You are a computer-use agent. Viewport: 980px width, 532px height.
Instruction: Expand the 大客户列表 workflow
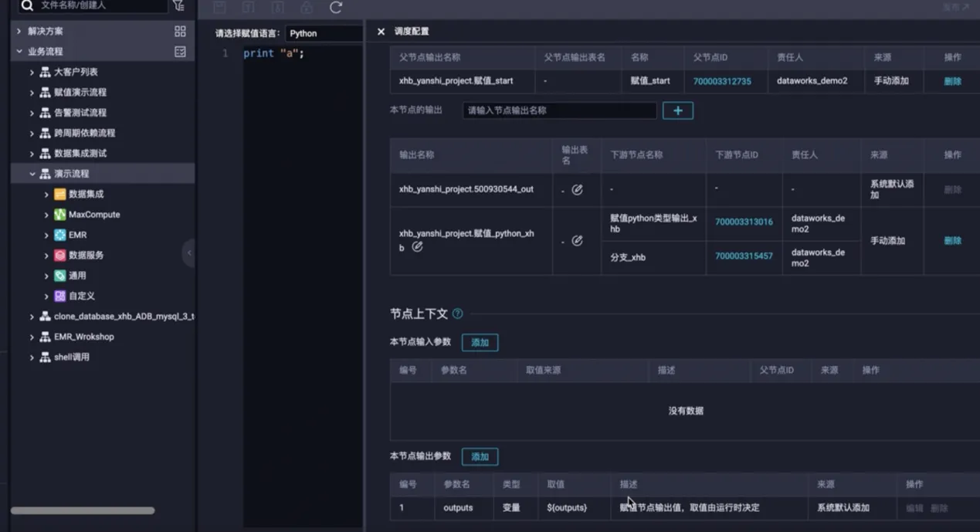32,72
